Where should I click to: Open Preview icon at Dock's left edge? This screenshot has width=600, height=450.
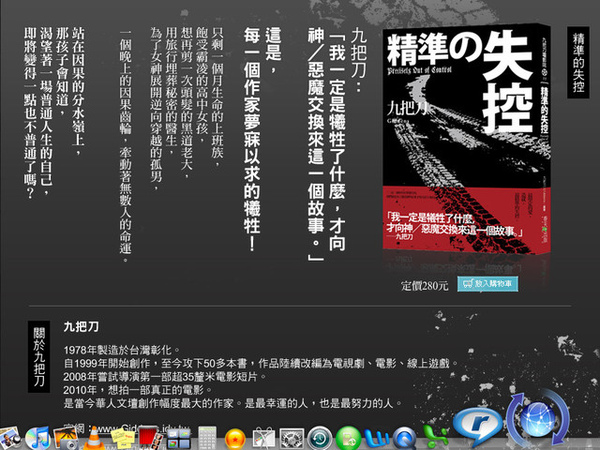10,438
